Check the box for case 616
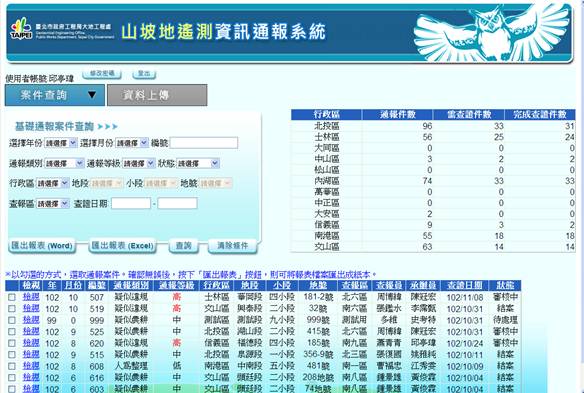The image size is (584, 393). point(12,378)
